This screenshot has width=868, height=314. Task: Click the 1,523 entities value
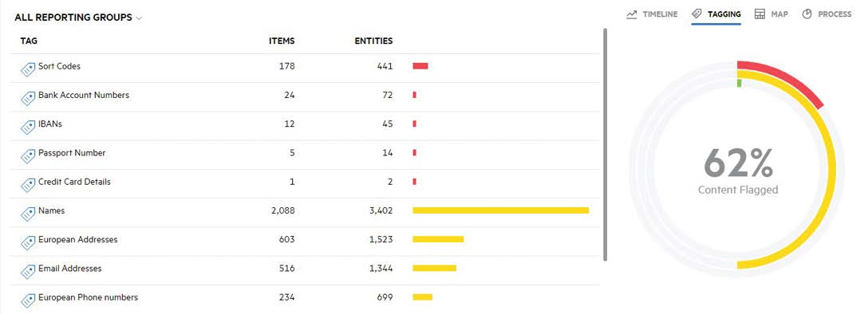pos(381,239)
